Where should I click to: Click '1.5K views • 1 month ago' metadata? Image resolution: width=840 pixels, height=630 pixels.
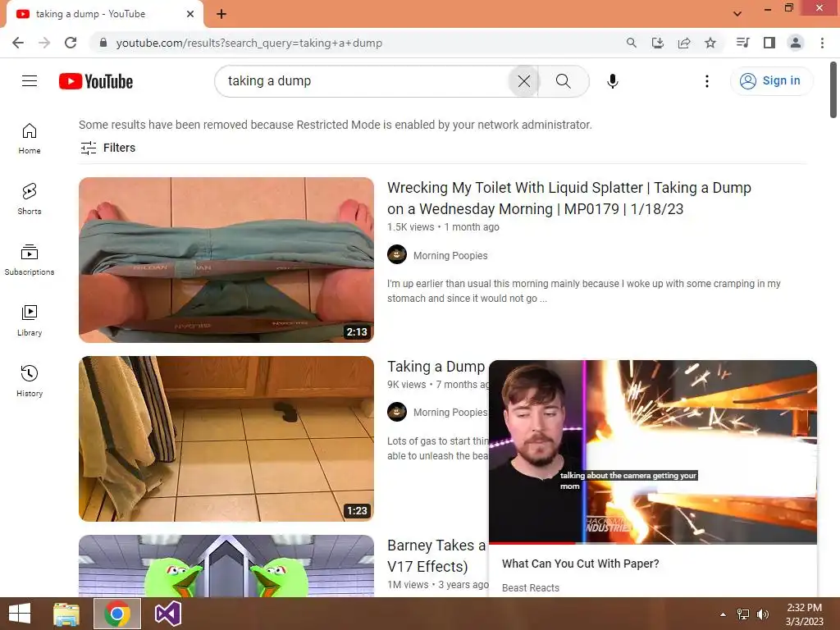443,227
